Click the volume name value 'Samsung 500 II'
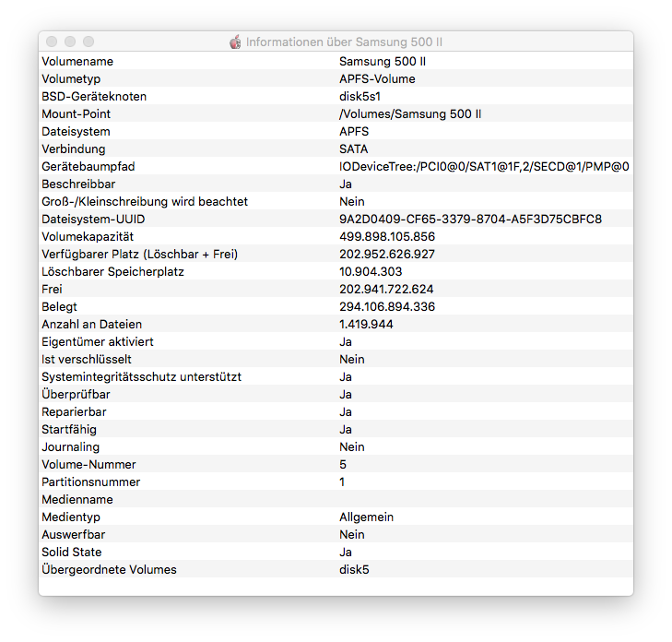 [383, 61]
